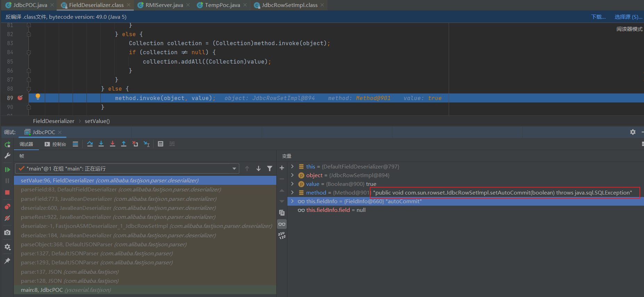Toggle the breakpoint on line 89
644x297 pixels.
point(20,98)
